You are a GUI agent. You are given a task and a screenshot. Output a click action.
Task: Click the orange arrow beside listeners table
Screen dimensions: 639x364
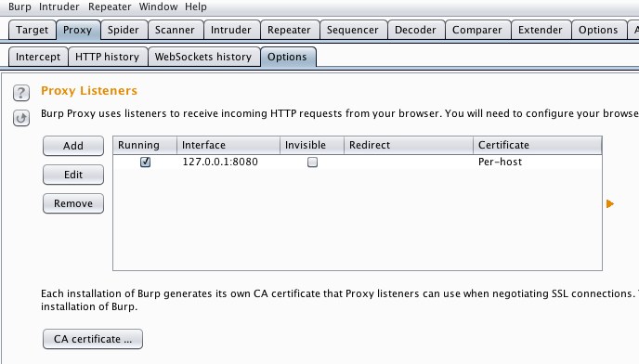pyautogui.click(x=610, y=203)
